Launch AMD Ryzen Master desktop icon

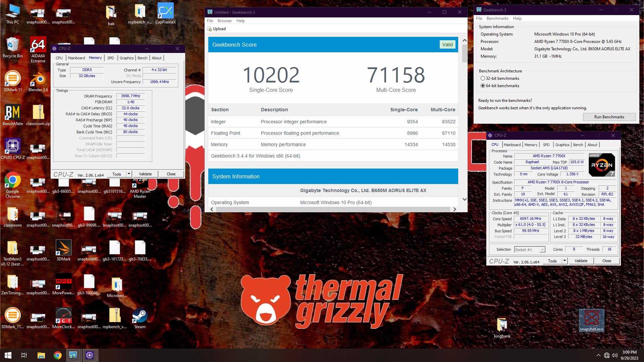tap(140, 188)
